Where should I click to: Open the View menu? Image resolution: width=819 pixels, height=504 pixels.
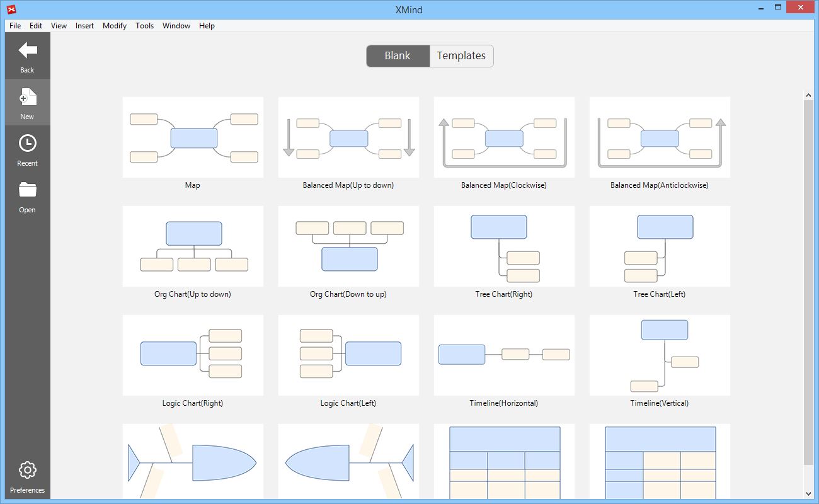tap(59, 26)
